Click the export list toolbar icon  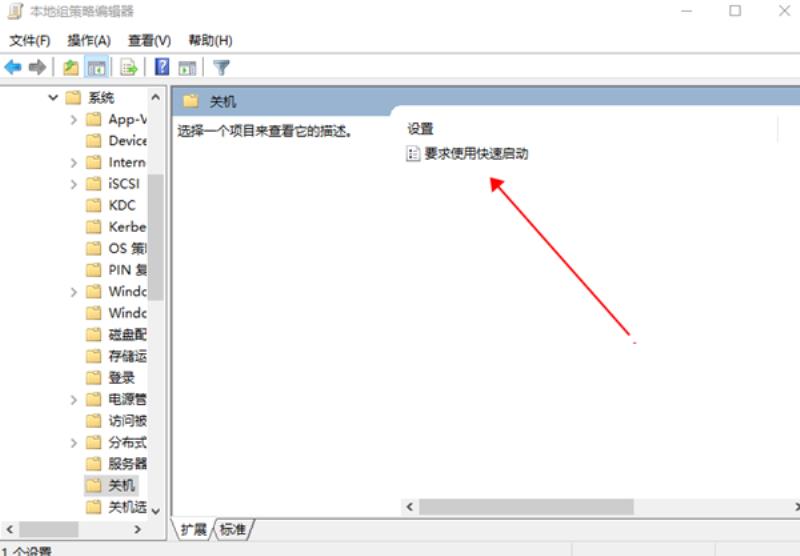[129, 67]
